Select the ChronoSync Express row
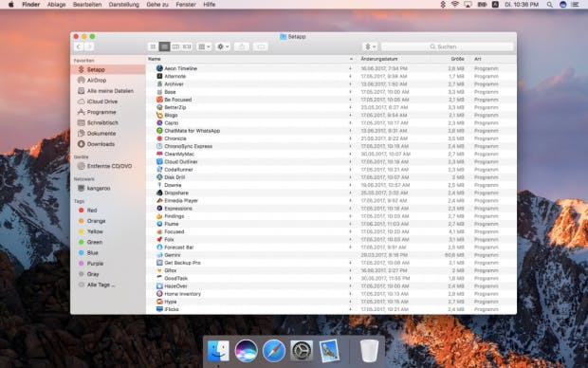Image resolution: width=588 pixels, height=368 pixels. point(331,146)
